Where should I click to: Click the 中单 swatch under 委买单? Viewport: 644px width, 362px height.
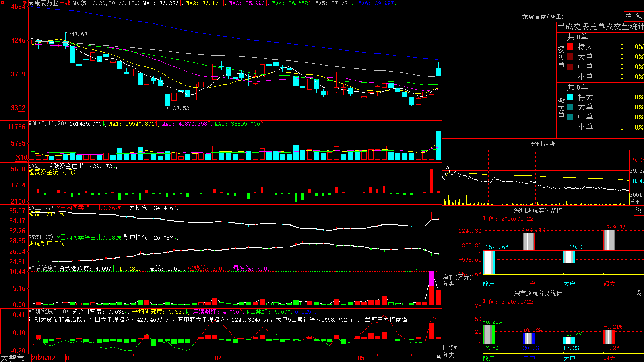pos(570,66)
